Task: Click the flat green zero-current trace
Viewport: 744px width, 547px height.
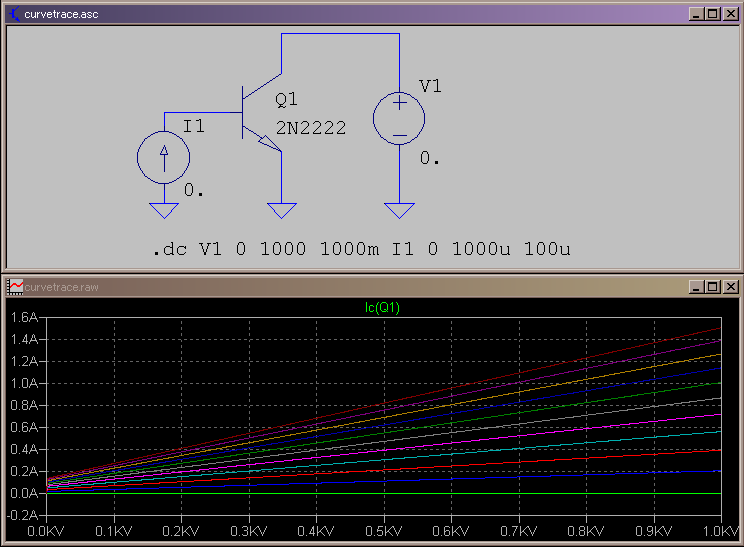Action: point(383,493)
